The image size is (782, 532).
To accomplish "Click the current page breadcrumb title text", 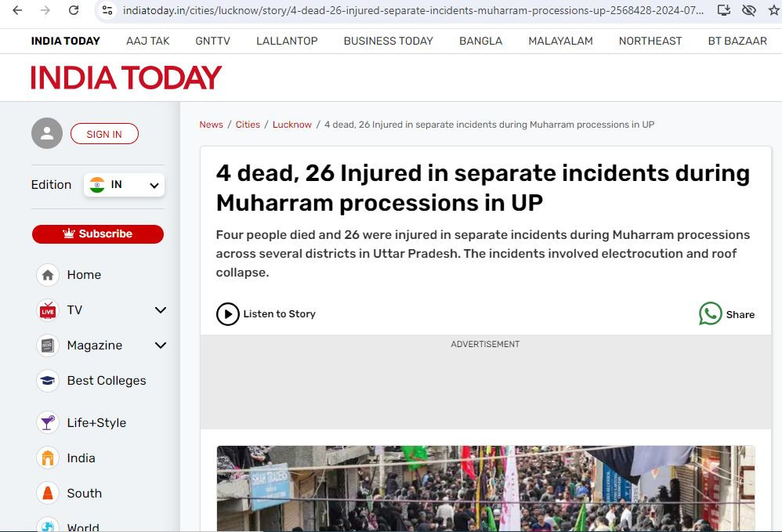I will coord(489,125).
